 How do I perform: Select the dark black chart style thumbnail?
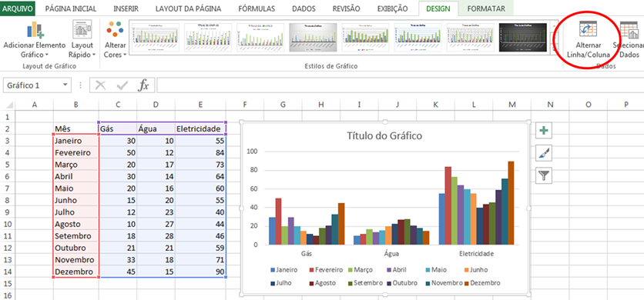[x=523, y=37]
